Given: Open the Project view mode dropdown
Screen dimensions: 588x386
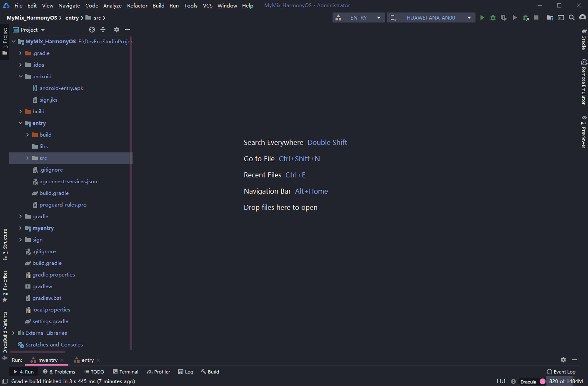Looking at the screenshot, I should click(x=29, y=30).
